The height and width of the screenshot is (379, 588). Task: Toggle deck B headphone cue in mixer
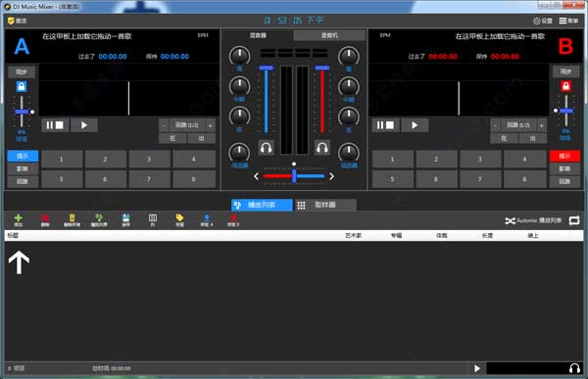322,148
